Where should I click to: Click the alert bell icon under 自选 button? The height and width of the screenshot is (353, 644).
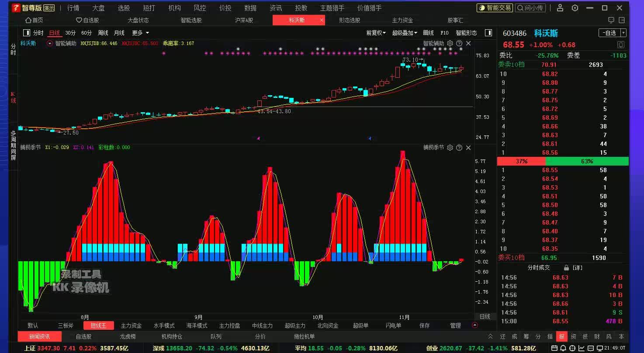tap(620, 45)
